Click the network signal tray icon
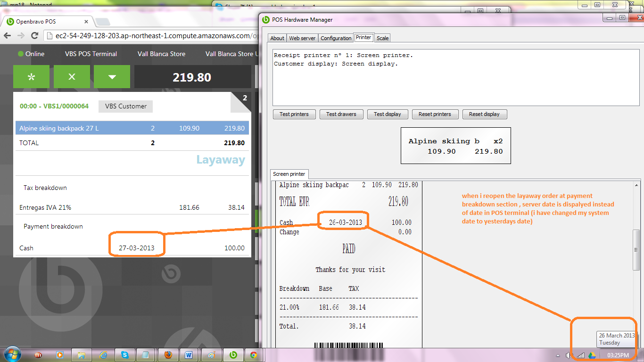The height and width of the screenshot is (362, 644). click(581, 355)
